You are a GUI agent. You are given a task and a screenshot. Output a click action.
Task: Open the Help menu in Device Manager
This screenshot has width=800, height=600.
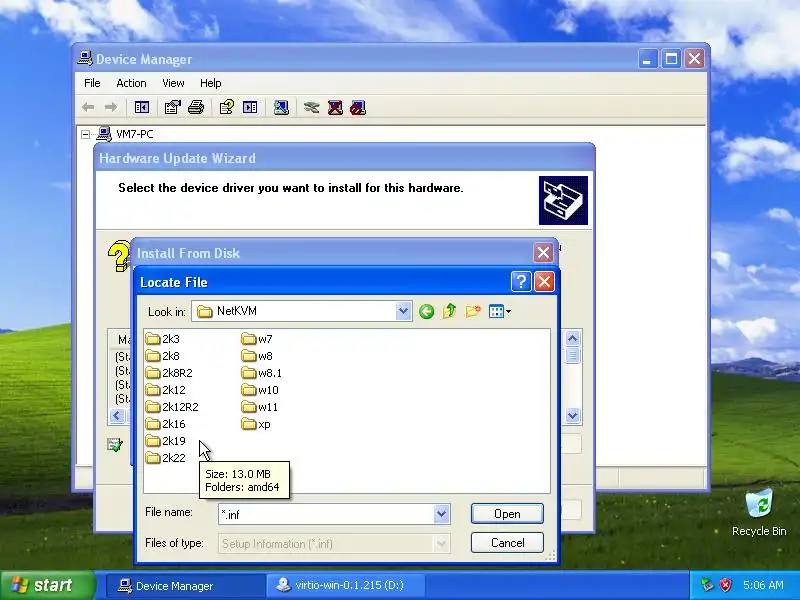point(210,83)
